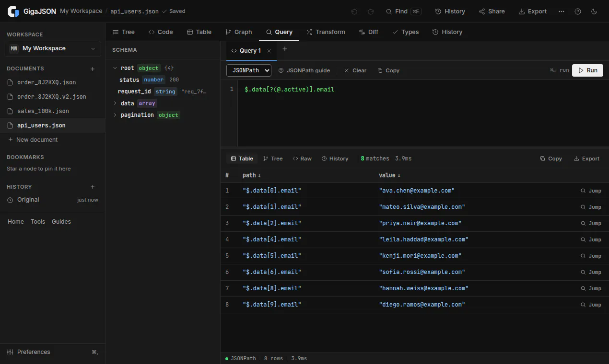609x364 pixels.
Task: Jump to diego.ramos@example.com result
Action: tap(591, 305)
